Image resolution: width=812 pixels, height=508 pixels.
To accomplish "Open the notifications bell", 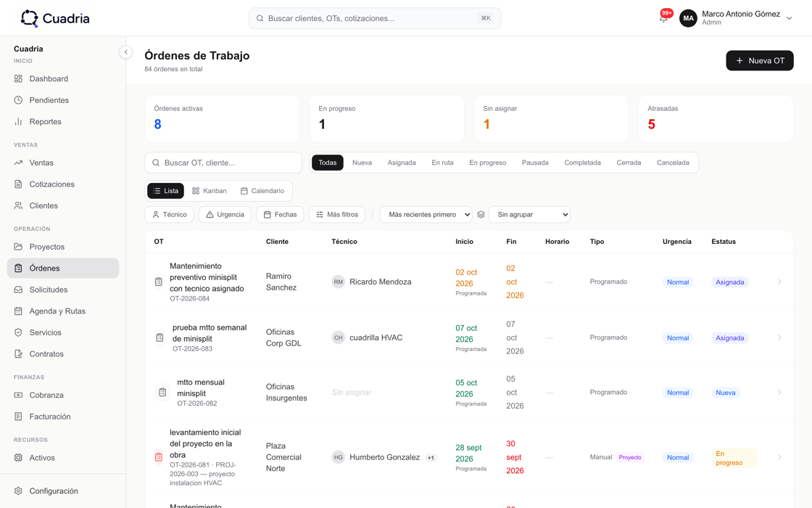I will pos(663,18).
